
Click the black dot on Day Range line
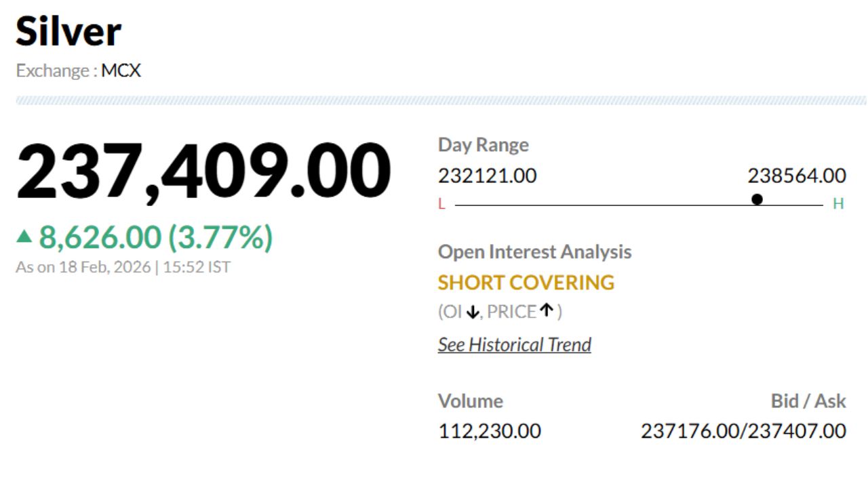[x=757, y=199]
